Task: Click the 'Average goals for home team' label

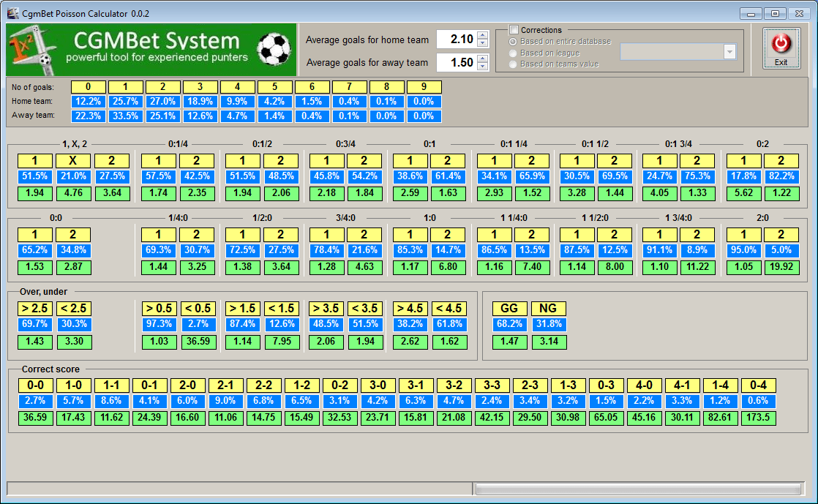Action: [367, 40]
